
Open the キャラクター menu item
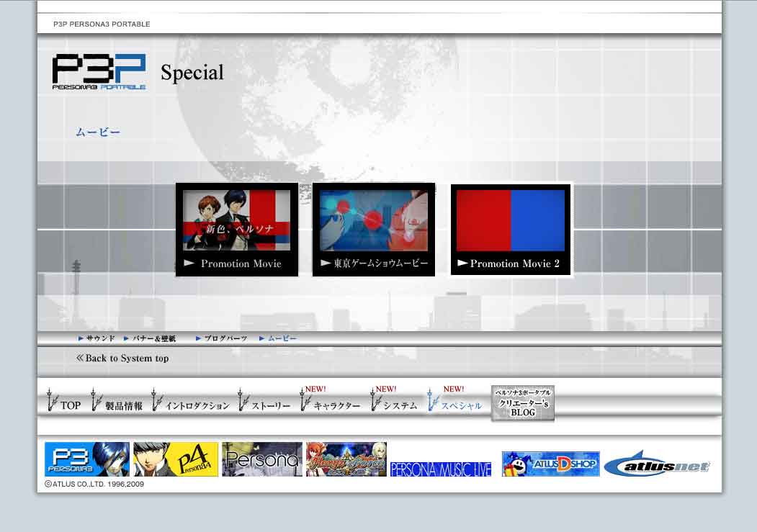(330, 400)
